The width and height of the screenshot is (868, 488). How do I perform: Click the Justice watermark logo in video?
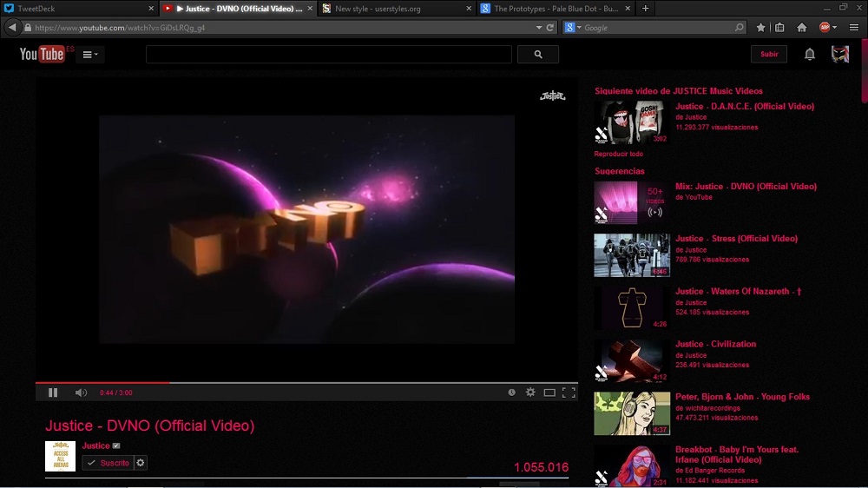tap(552, 96)
